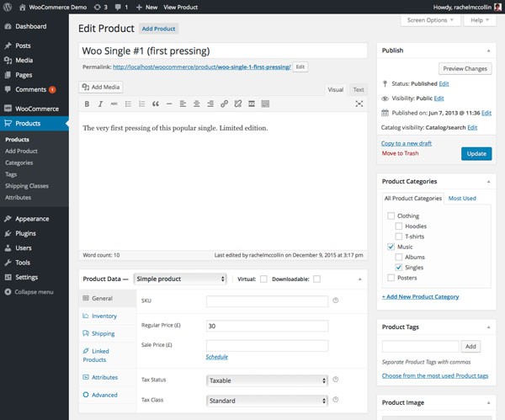Click Move to Trash link
Screen dimensions: 505x420
(x=400, y=153)
